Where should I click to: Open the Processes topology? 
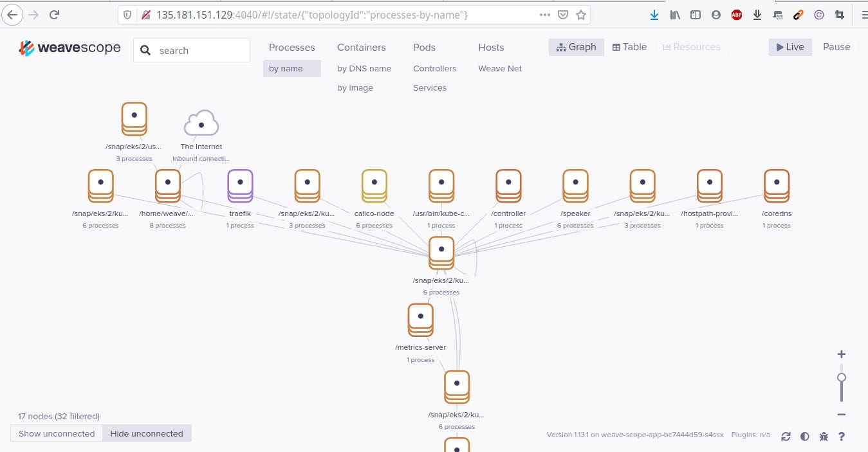point(292,48)
